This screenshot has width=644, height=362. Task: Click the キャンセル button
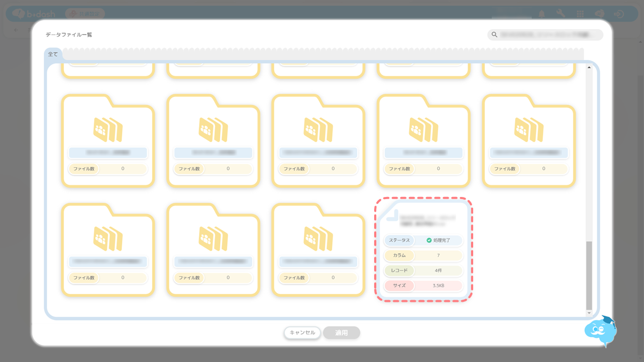pyautogui.click(x=302, y=333)
